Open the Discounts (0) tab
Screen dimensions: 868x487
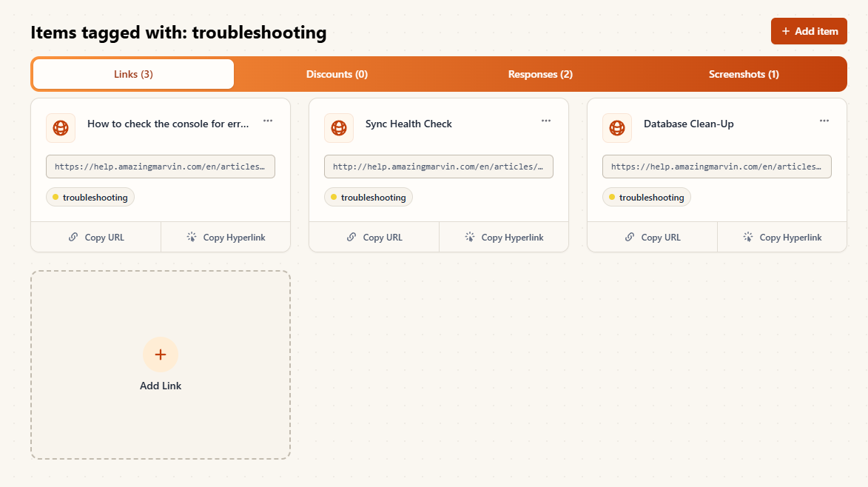tap(337, 74)
